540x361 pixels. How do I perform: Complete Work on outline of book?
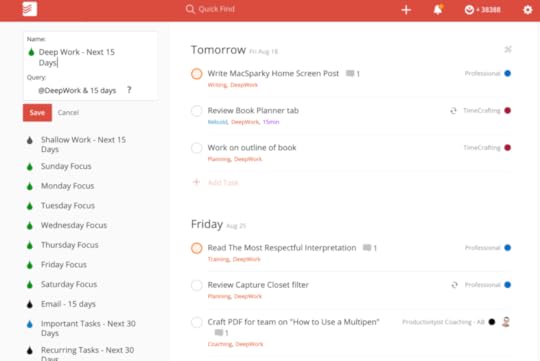click(196, 148)
